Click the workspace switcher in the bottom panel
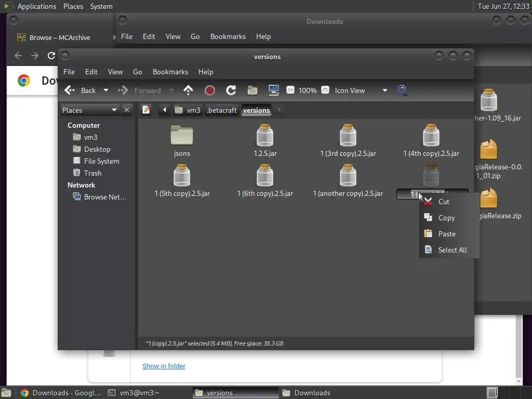Image resolution: width=532 pixels, height=399 pixels. pos(492,393)
